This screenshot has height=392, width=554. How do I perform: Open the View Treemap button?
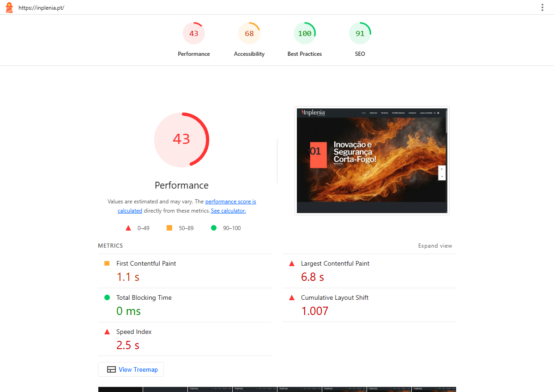pos(131,369)
